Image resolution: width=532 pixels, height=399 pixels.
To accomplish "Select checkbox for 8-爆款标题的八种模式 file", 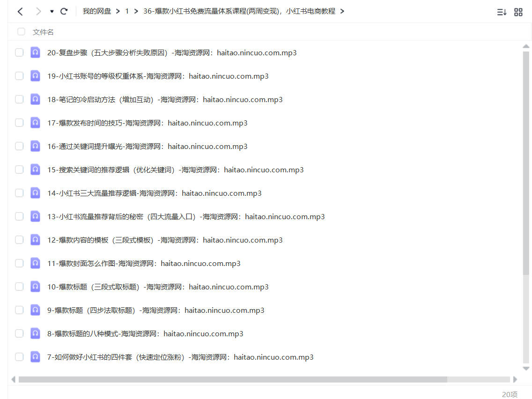I will [19, 333].
